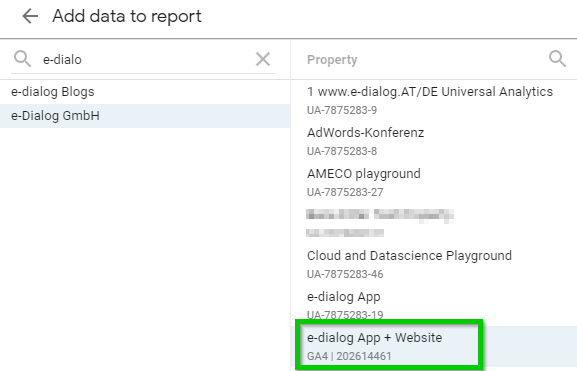Image resolution: width=577 pixels, height=371 pixels.
Task: Select the e-Dialog GmbH account
Action: 145,116
